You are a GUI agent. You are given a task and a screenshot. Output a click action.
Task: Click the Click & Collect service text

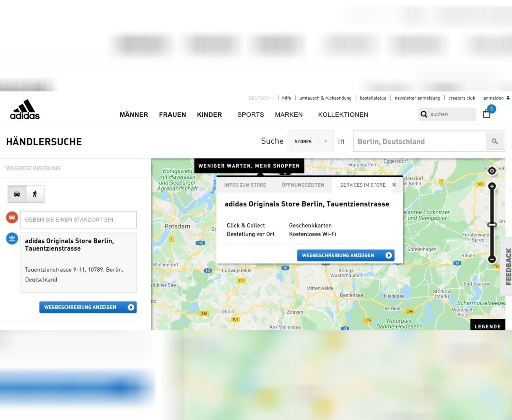coord(246,225)
